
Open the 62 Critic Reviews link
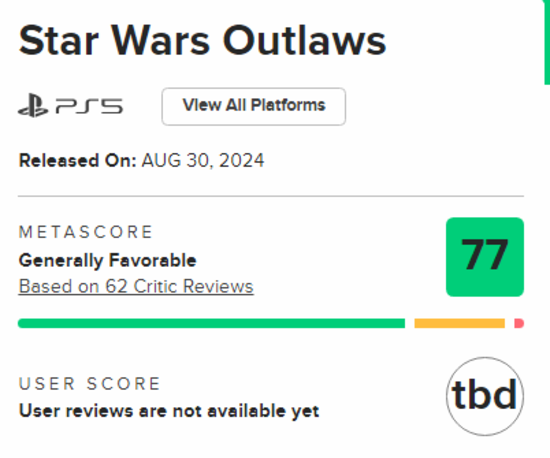pos(136,287)
